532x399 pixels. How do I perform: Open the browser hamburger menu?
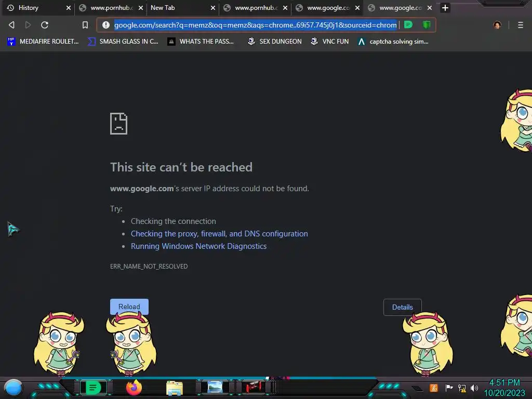pos(521,25)
